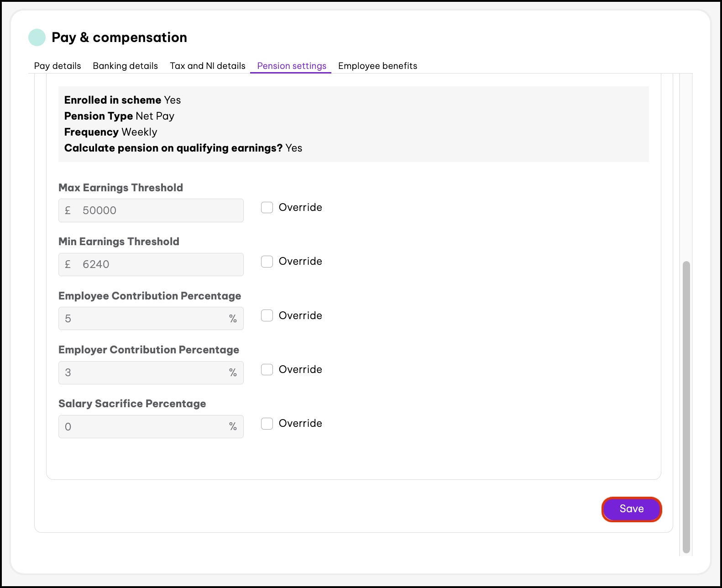Tick Override for Min Earnings Threshold

tap(267, 262)
